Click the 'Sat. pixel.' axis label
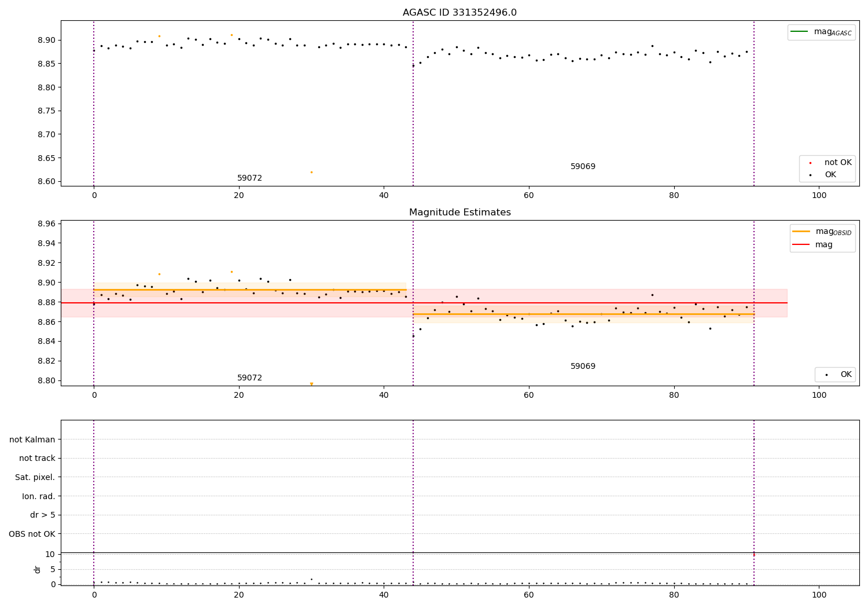This screenshot has width=868, height=608. (x=35, y=478)
